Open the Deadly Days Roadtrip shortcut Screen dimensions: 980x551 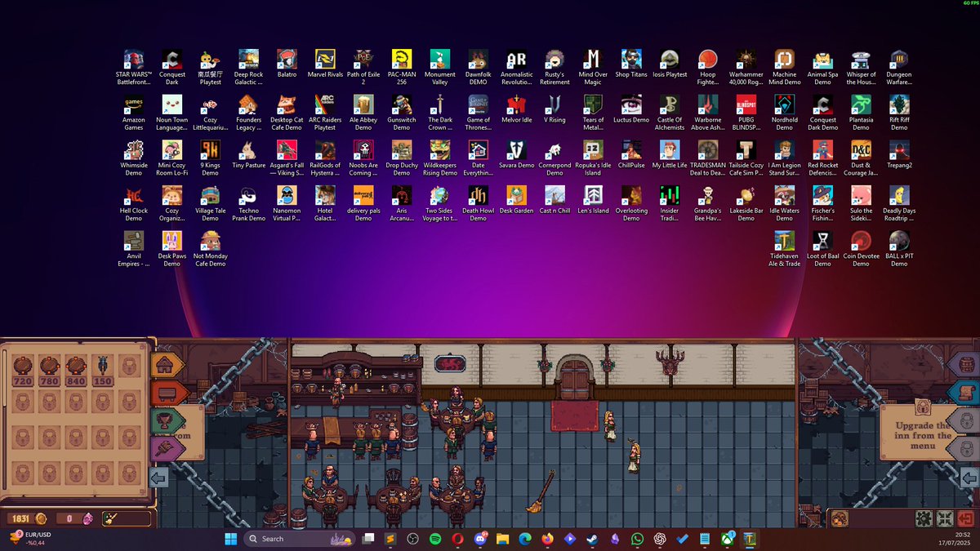pyautogui.click(x=899, y=203)
